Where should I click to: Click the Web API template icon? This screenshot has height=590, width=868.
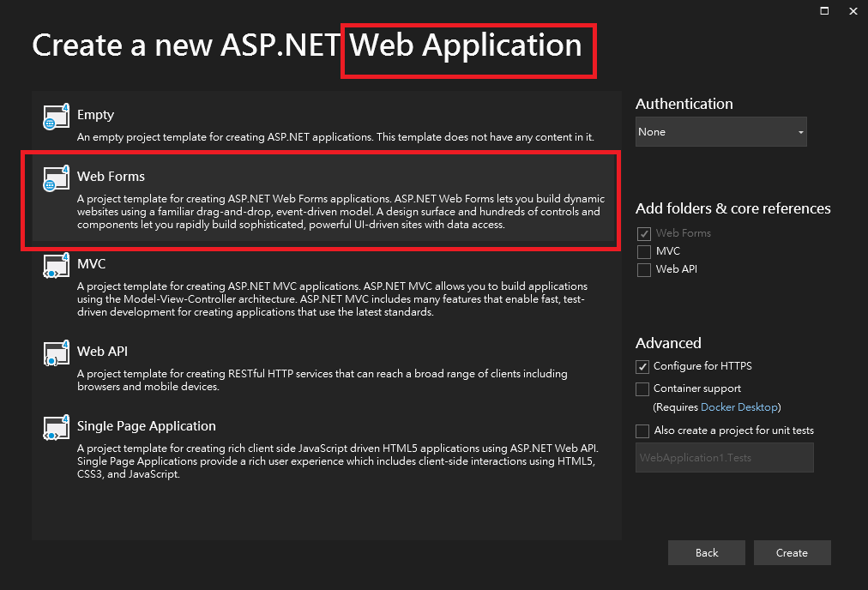(x=56, y=353)
